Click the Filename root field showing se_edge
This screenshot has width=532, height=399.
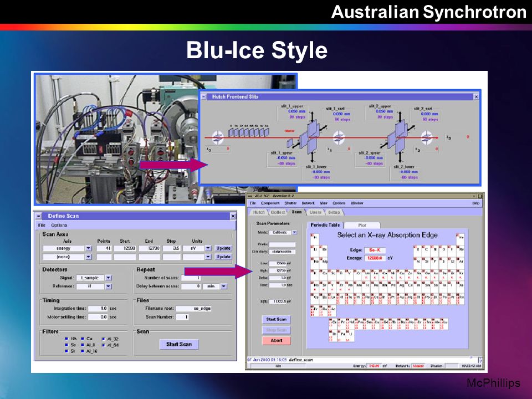click(x=193, y=309)
